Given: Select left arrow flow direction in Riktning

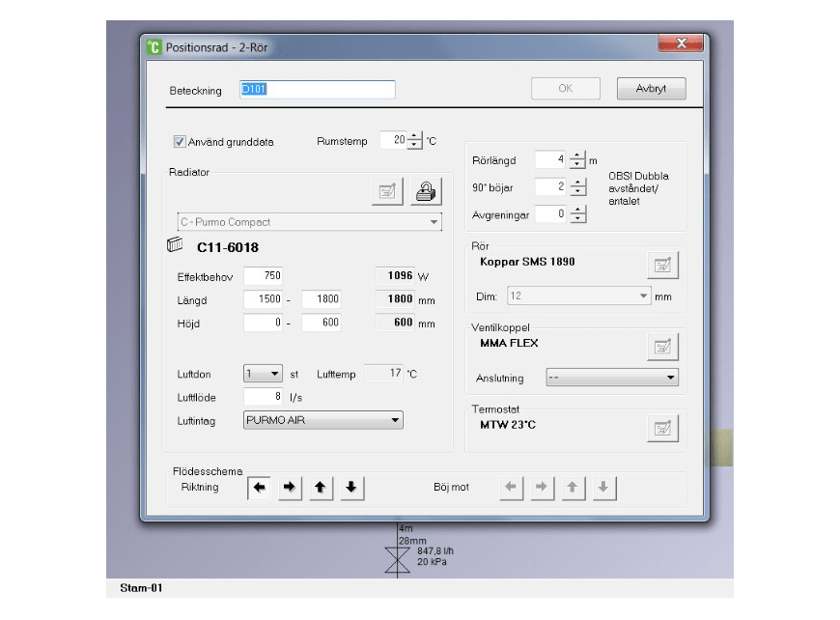Looking at the screenshot, I should tap(259, 488).
